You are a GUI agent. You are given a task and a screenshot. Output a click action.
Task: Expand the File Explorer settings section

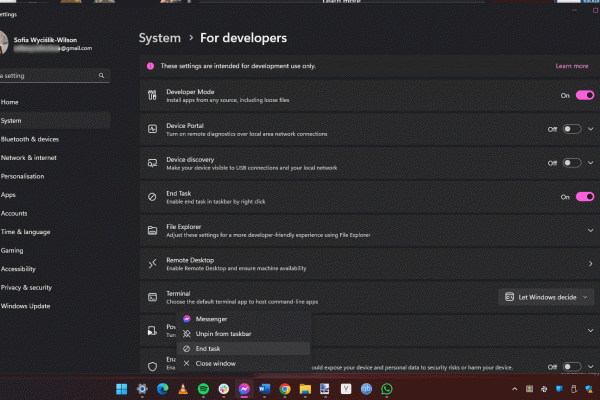pyautogui.click(x=590, y=230)
